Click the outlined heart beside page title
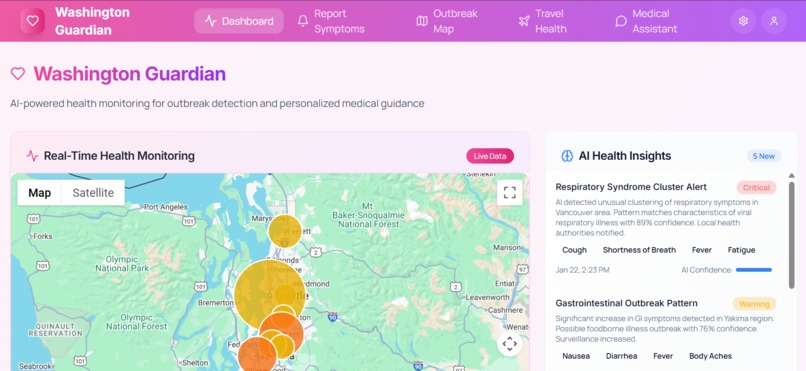The width and height of the screenshot is (806, 371). (18, 73)
